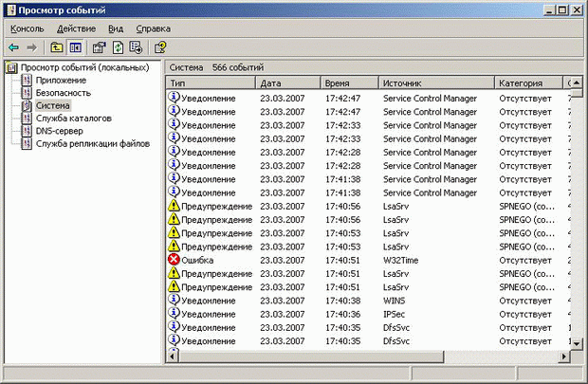This screenshot has height=384, width=588.
Task: Click the Refresh toolbar icon
Action: pyautogui.click(x=118, y=46)
